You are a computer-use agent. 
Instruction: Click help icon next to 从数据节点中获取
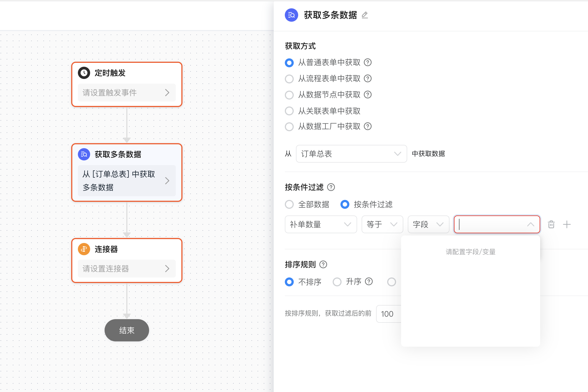368,95
